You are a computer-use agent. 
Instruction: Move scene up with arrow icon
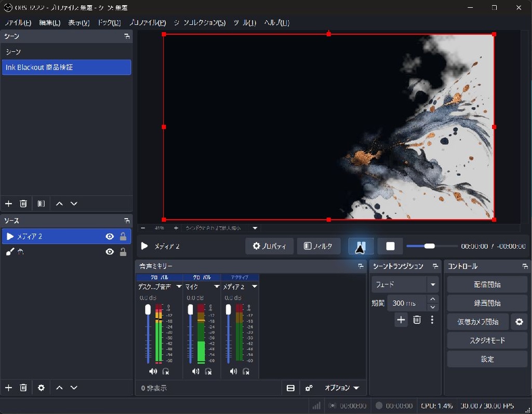click(59, 204)
